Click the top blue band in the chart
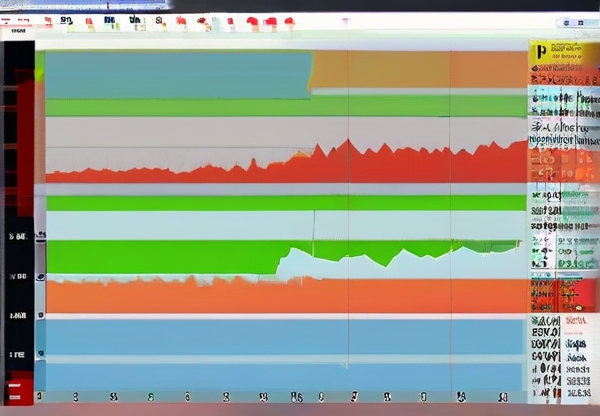The height and width of the screenshot is (416, 600). coord(177,75)
